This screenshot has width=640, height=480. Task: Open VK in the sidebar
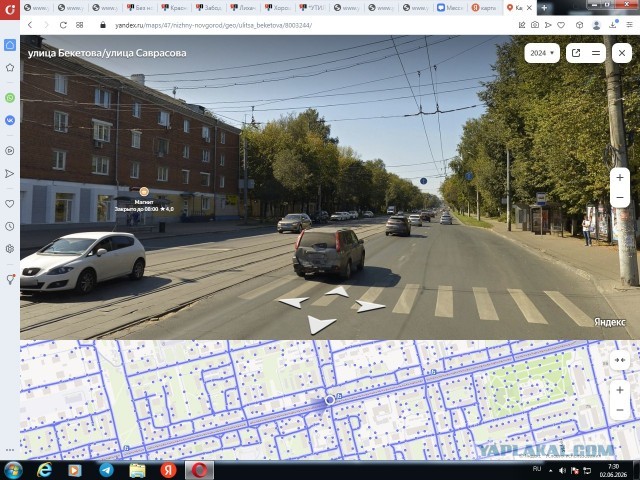coord(10,120)
